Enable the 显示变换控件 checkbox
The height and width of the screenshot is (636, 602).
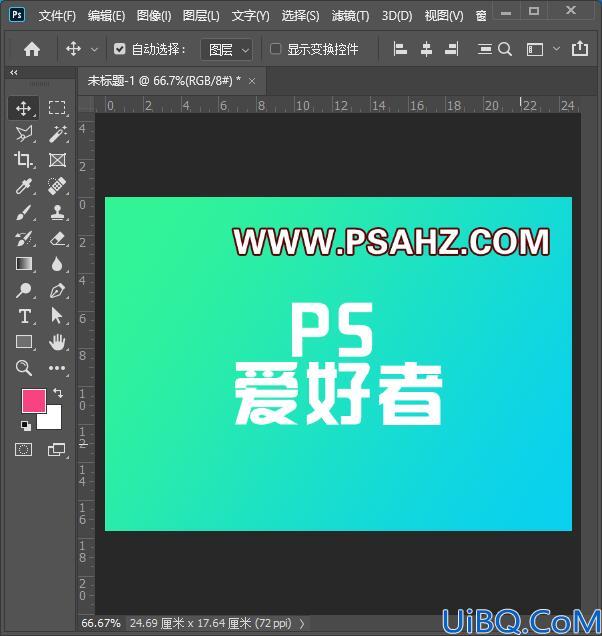pyautogui.click(x=275, y=49)
